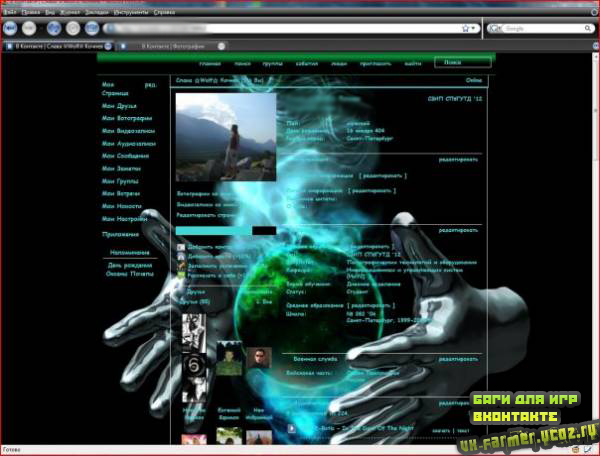
Task: Open the friend avatar in green camouflage
Action: (229, 358)
